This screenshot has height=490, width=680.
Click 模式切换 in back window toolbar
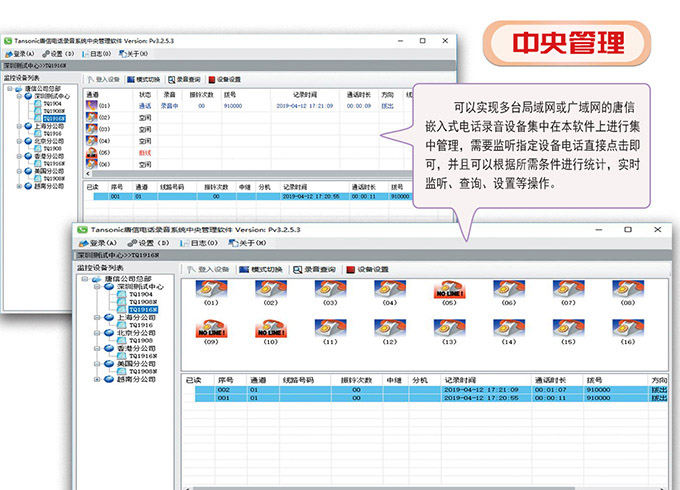click(x=144, y=79)
